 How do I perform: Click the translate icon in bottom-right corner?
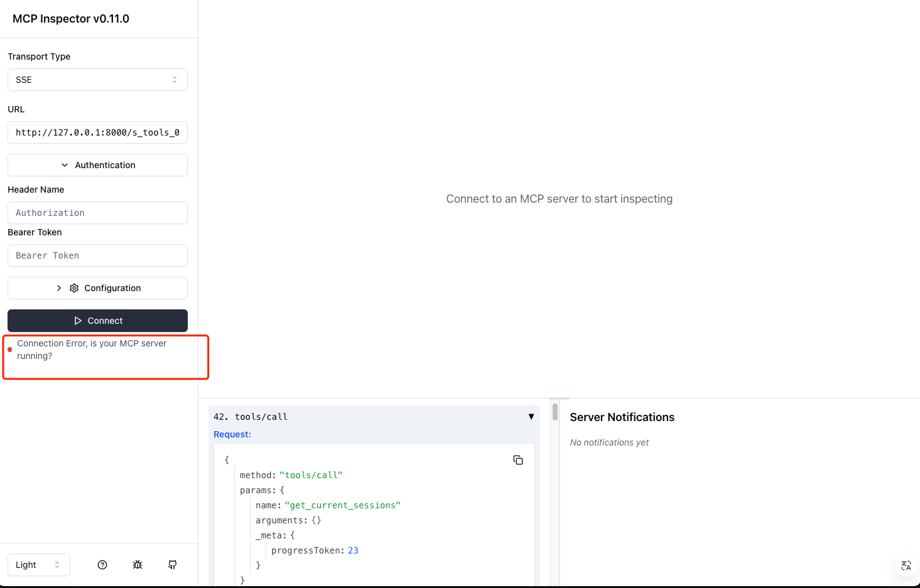[906, 565]
